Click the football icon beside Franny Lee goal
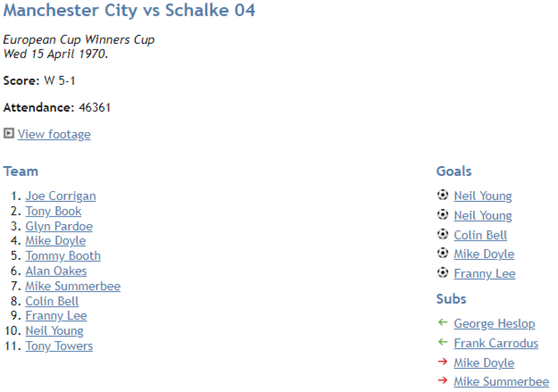This screenshot has height=392, width=558. click(443, 272)
